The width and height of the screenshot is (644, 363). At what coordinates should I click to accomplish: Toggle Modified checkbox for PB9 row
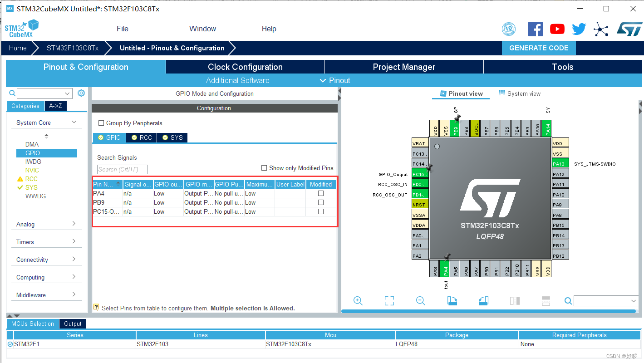click(321, 202)
